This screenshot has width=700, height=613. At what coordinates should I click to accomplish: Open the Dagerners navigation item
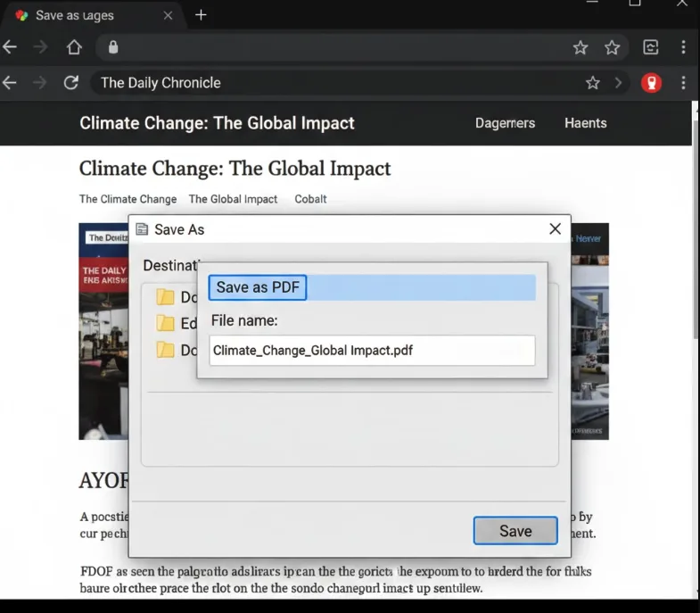[x=505, y=123]
